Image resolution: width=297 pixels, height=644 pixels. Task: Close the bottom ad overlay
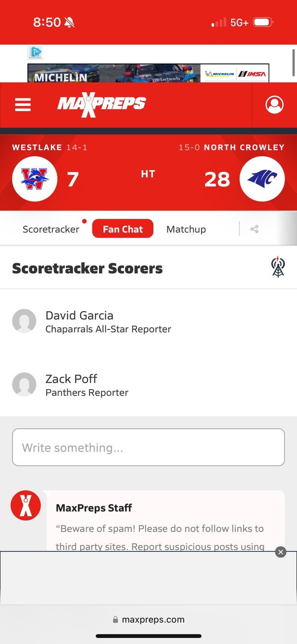pyautogui.click(x=281, y=552)
